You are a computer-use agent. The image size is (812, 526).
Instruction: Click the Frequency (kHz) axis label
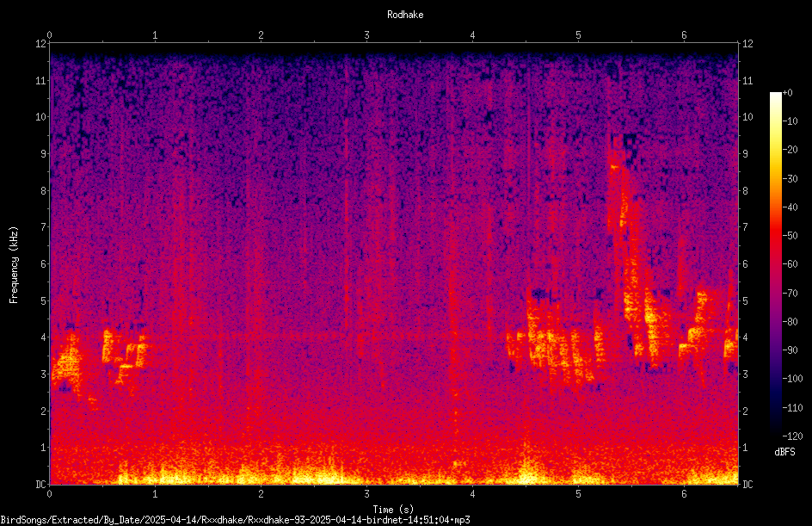point(14,264)
